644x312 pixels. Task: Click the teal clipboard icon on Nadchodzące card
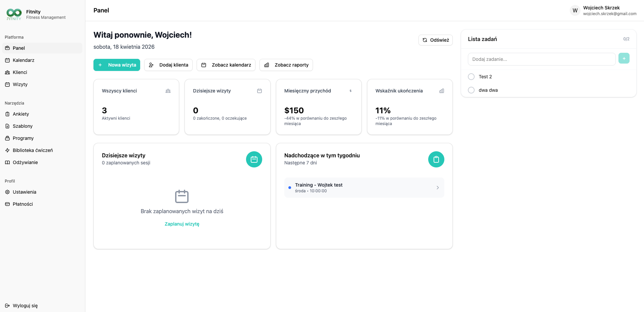coord(436,159)
